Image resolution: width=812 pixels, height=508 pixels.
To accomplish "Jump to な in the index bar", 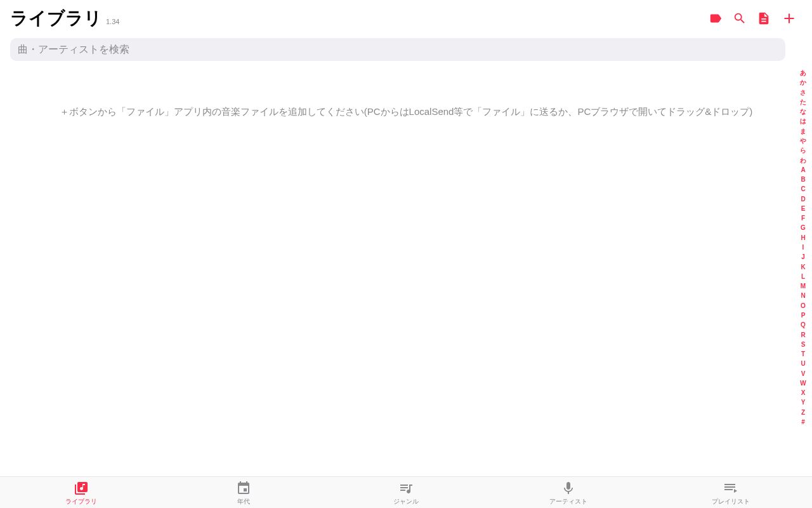I will click(803, 112).
